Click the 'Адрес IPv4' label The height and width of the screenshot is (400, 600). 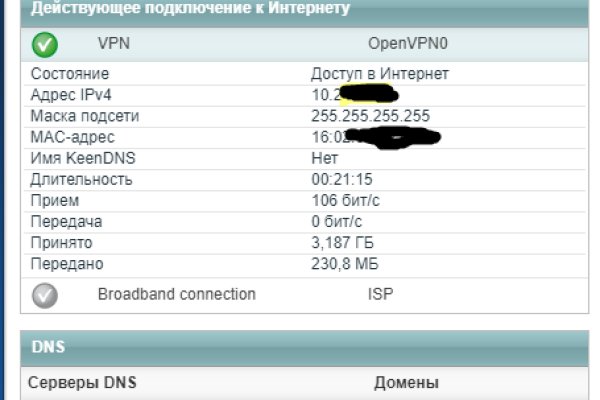coord(69,95)
